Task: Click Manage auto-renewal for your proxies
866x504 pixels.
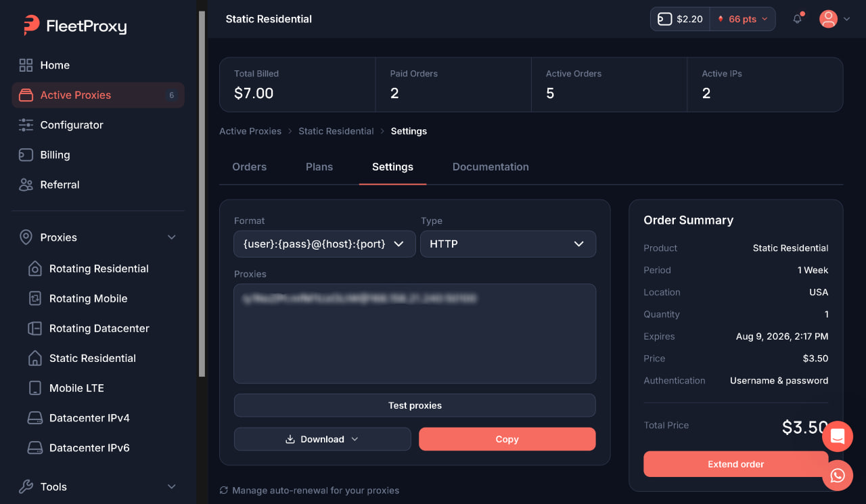Action: (315, 490)
